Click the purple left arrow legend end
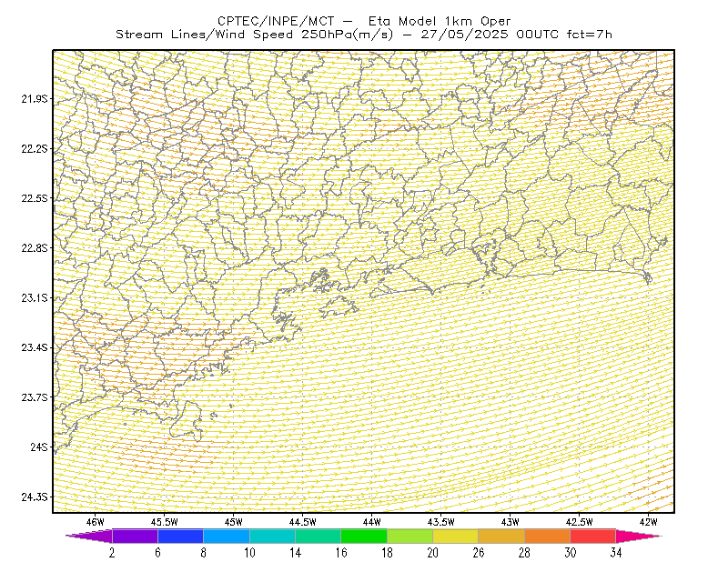The height and width of the screenshot is (562, 728). click(89, 536)
